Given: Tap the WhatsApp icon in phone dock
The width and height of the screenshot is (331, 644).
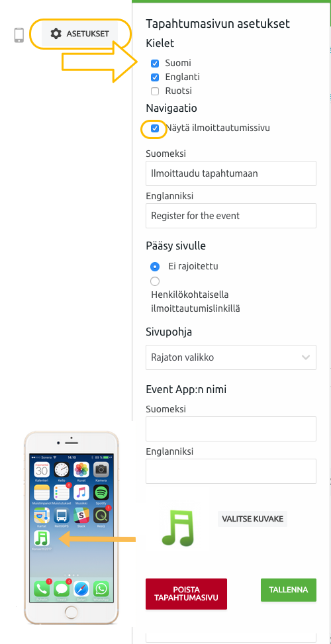Looking at the screenshot, I should [x=101, y=589].
